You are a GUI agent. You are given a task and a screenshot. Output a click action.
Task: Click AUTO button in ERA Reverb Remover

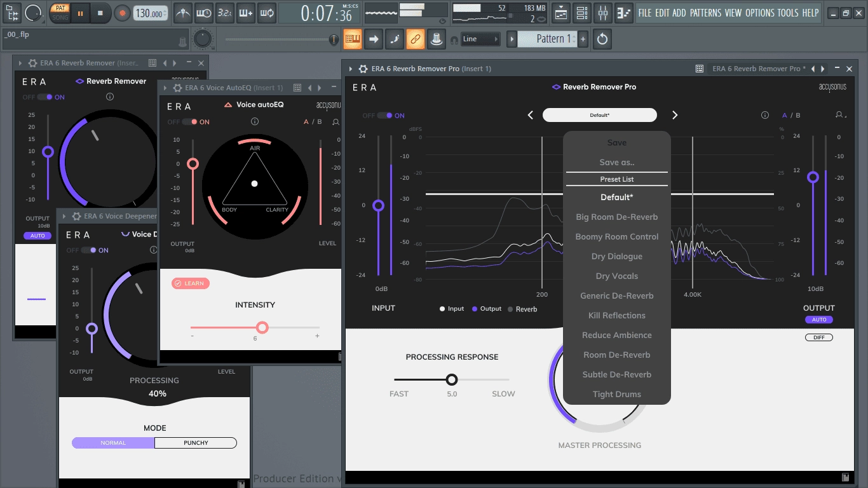coord(37,236)
